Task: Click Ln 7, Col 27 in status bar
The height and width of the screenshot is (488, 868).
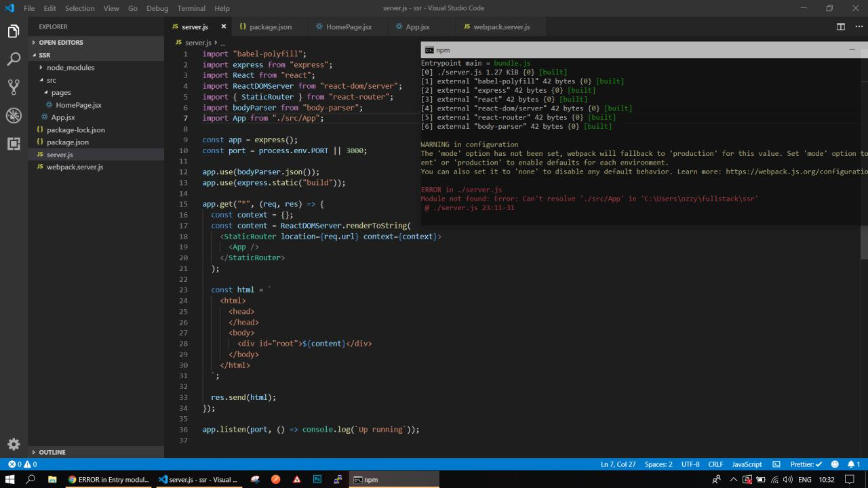Action: tap(618, 464)
